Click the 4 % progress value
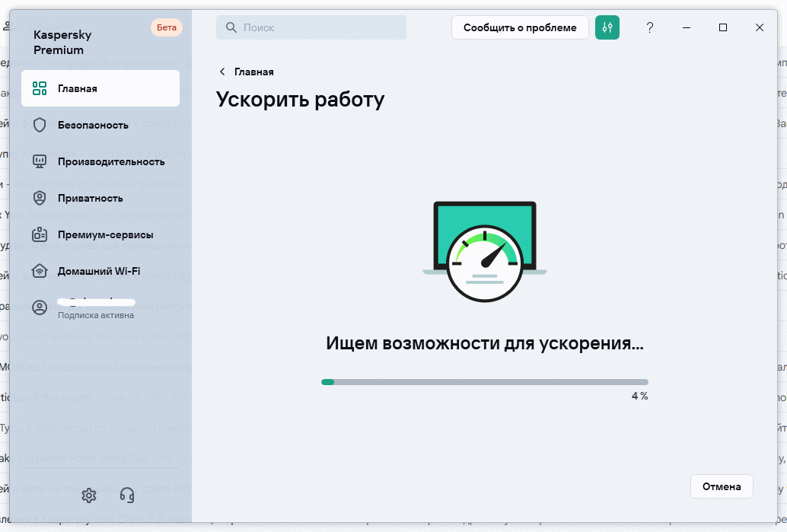The width and height of the screenshot is (787, 532). coord(640,396)
